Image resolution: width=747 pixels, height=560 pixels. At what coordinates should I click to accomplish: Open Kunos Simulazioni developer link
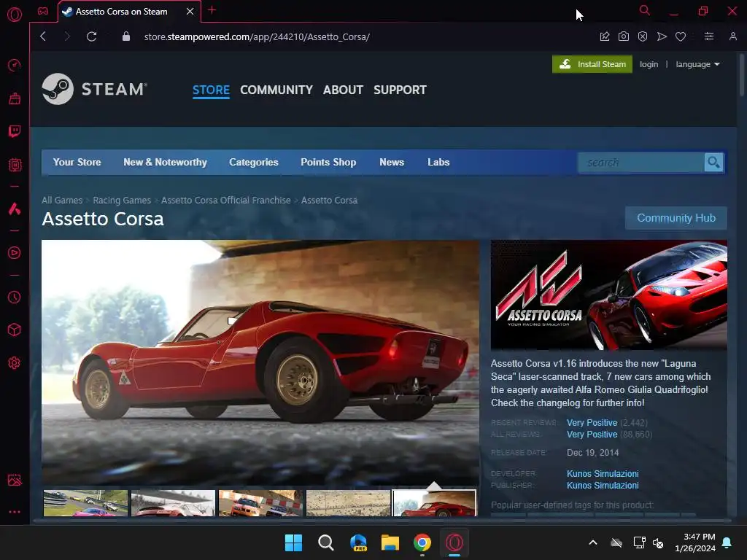point(603,474)
